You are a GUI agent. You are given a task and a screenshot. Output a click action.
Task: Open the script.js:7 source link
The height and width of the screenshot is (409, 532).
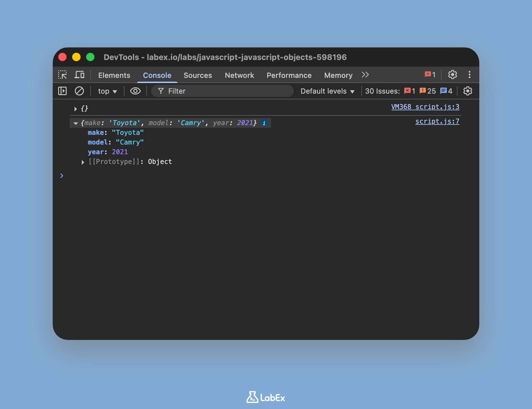pyautogui.click(x=437, y=121)
